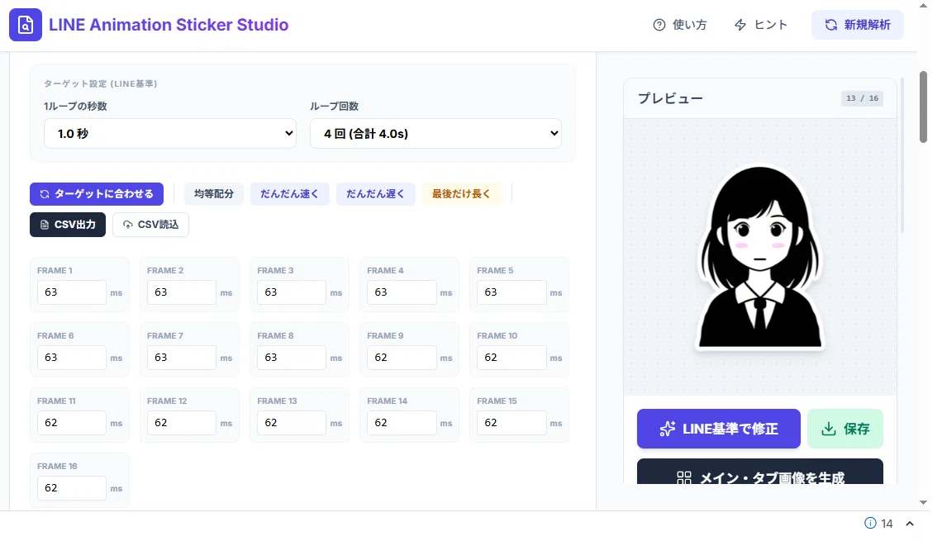Click the FRAME 13 duration field

pos(292,423)
